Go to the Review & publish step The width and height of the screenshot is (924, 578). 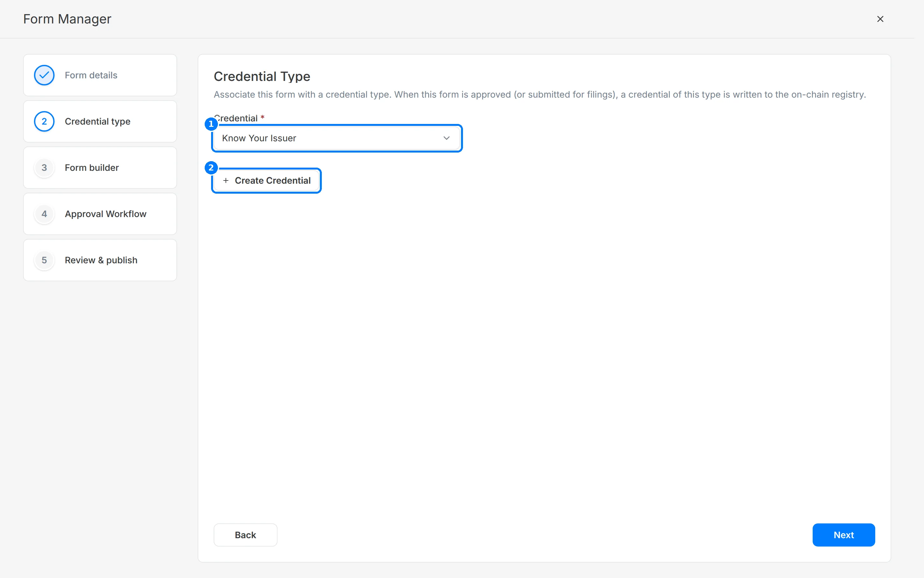pyautogui.click(x=100, y=260)
